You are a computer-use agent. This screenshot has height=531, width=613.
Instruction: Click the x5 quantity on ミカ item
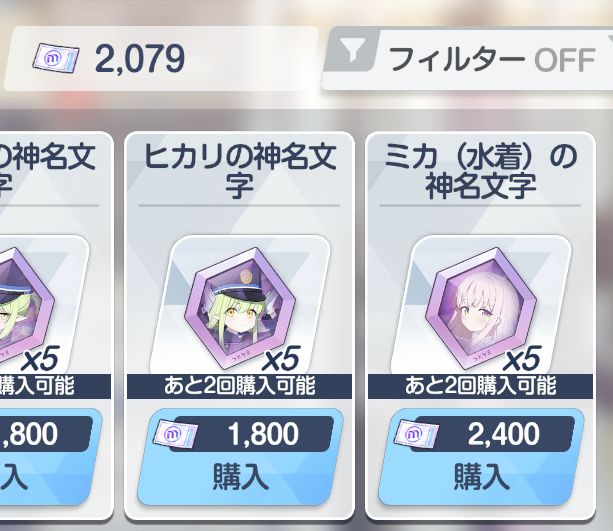(521, 358)
